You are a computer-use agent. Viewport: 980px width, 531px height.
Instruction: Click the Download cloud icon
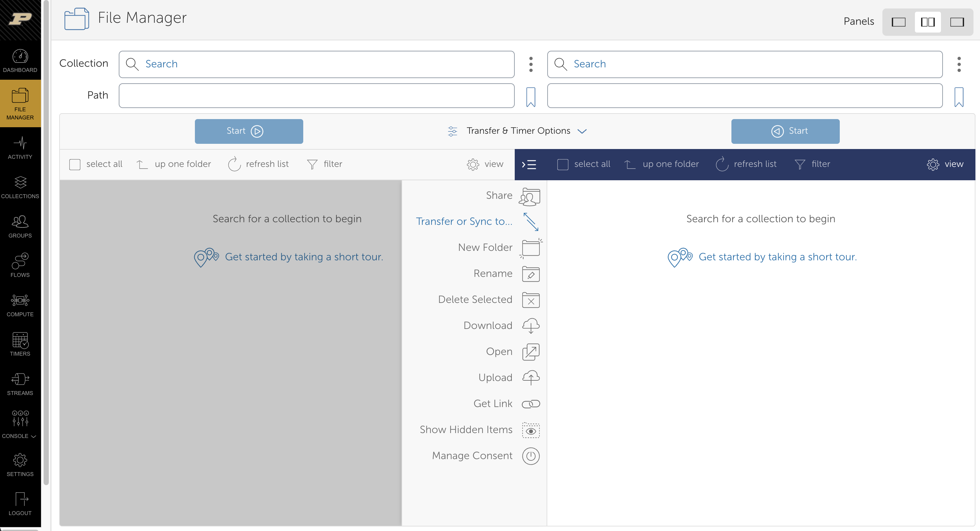point(531,326)
